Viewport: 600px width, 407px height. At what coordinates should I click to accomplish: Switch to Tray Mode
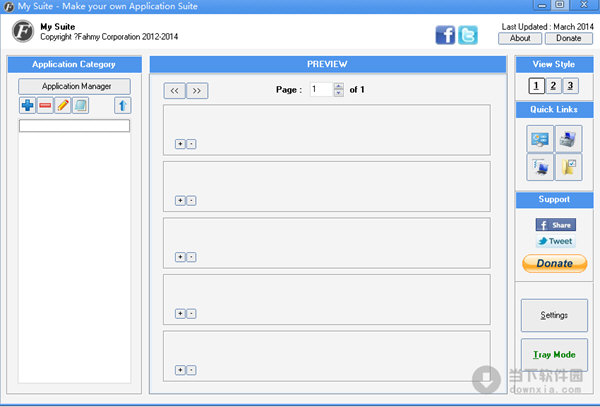coord(554,355)
